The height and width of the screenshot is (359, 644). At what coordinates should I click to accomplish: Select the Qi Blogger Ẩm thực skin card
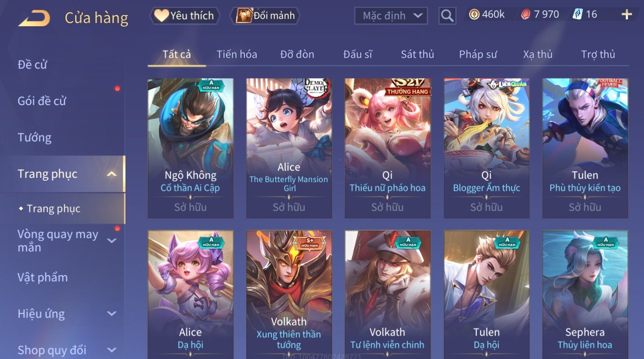486,148
